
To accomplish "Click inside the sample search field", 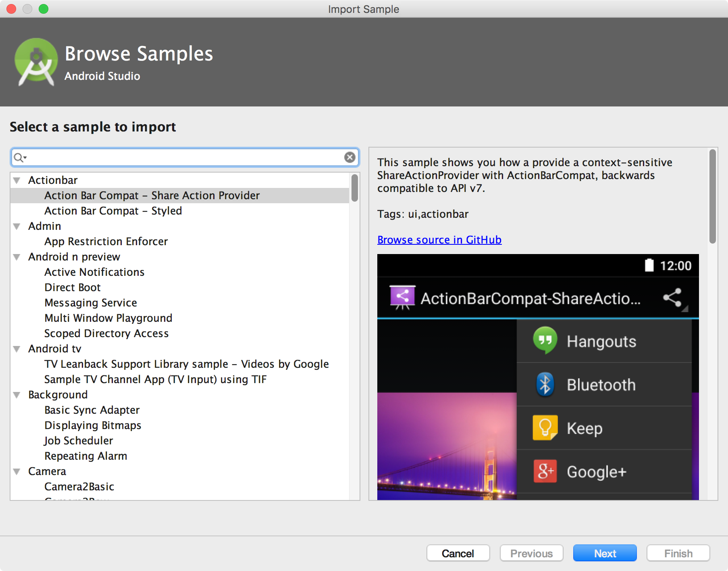I will [181, 158].
